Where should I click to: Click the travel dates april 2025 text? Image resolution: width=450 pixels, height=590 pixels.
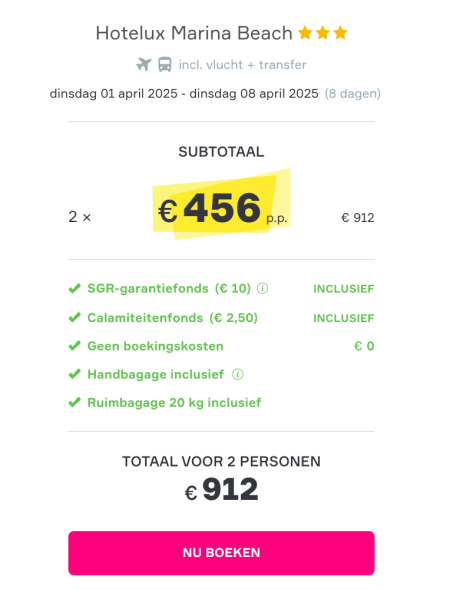coord(184,93)
